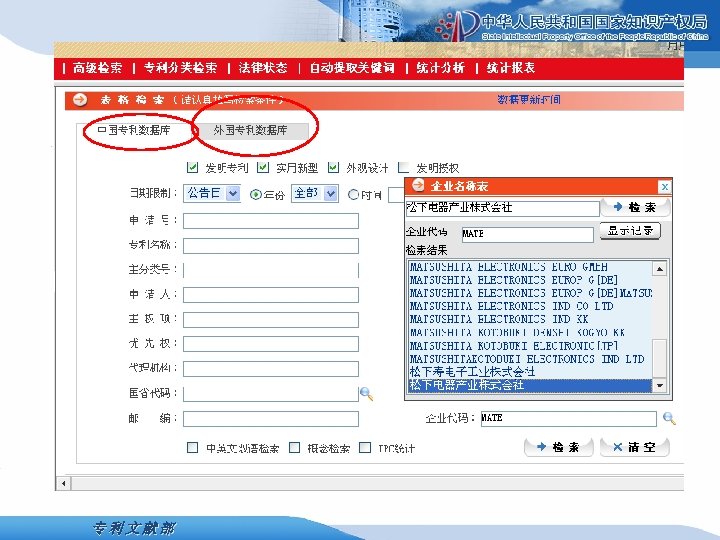Toggle the 发明专利 checkbox
The width and height of the screenshot is (720, 540).
(192, 168)
